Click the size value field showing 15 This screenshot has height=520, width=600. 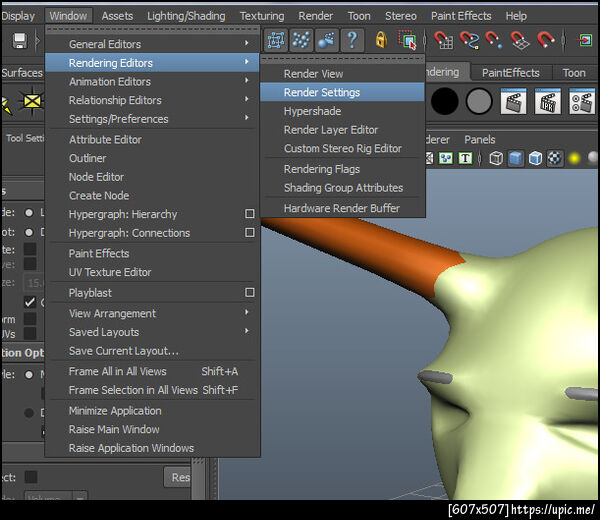34,283
